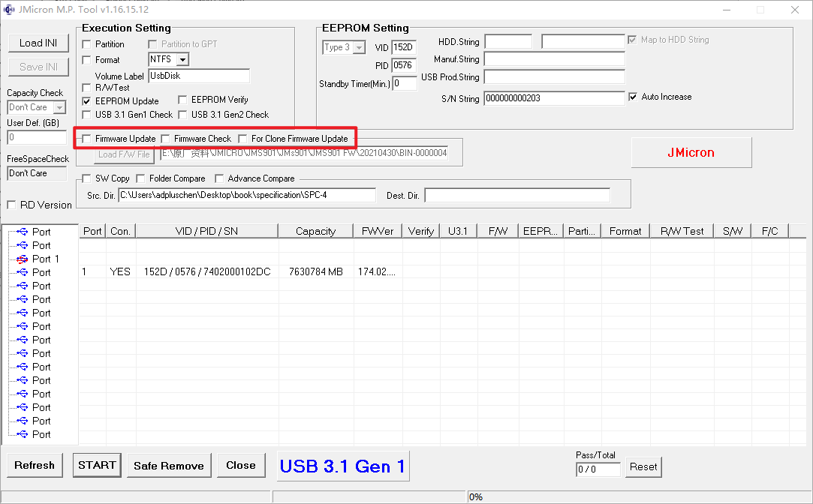Click the Safe Remove button
Screen dimensions: 813x504
click(169, 466)
